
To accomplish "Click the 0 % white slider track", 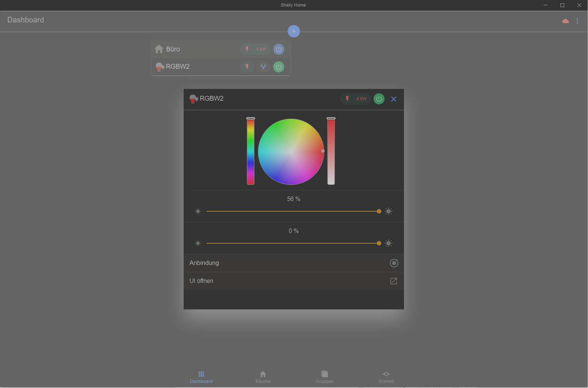I will coord(292,243).
